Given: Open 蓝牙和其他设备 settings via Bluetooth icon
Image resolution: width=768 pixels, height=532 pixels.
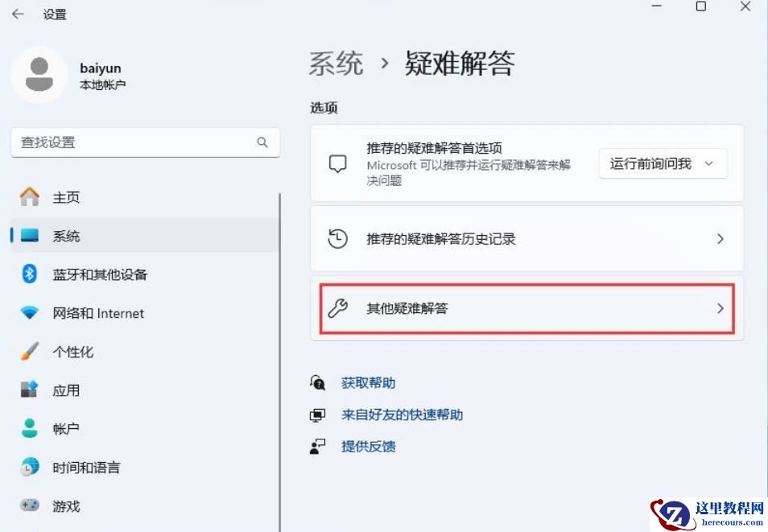Looking at the screenshot, I should [x=27, y=274].
